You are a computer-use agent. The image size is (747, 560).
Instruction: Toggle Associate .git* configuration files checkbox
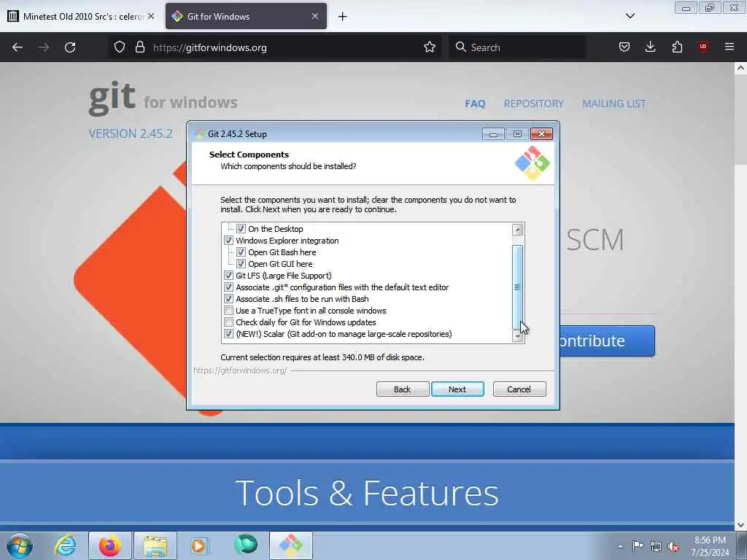(x=228, y=287)
